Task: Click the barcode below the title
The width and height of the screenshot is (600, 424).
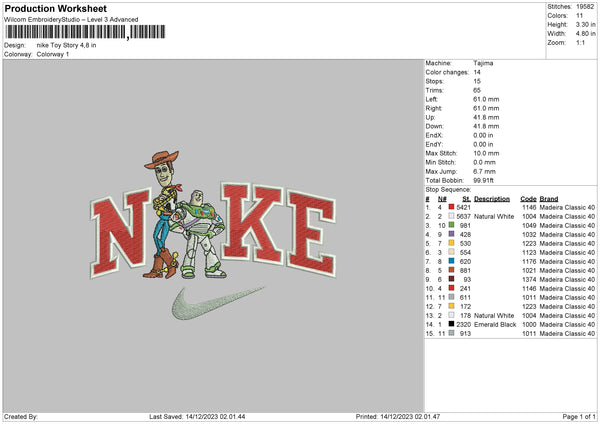Action: 85,32
